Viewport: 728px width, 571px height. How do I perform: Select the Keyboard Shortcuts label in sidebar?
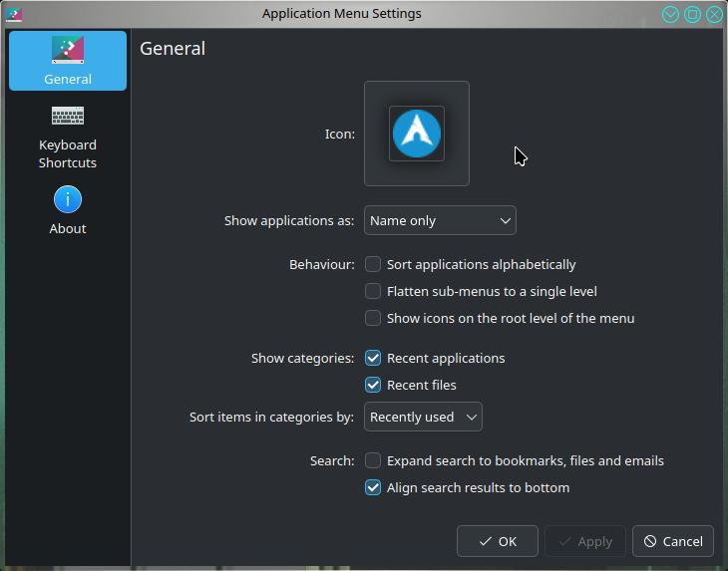point(68,153)
